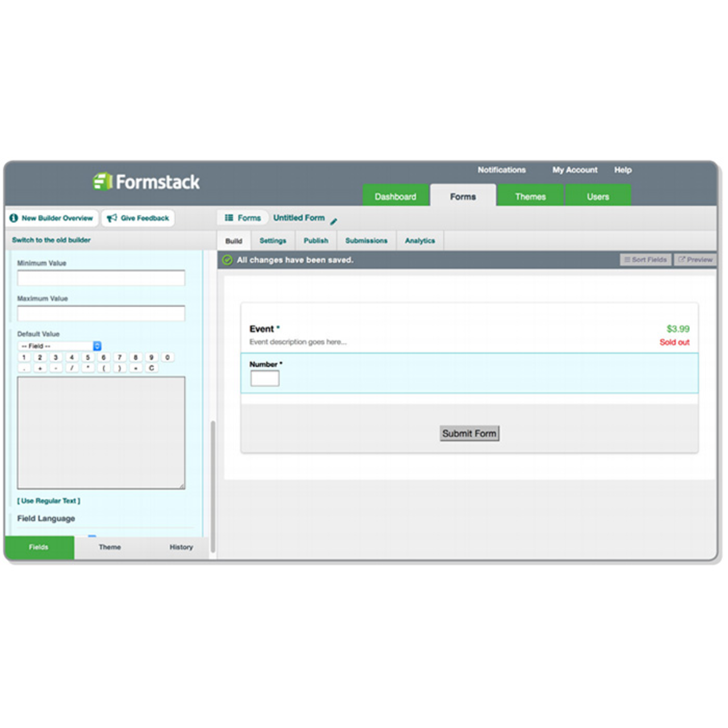Screen dimensions: 728x728
Task: Switch to the Settings tab
Action: tap(272, 241)
